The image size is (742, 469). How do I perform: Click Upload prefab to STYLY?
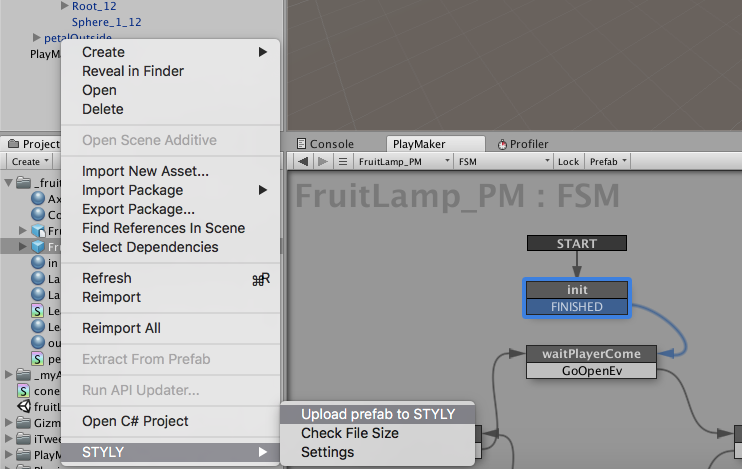(378, 414)
